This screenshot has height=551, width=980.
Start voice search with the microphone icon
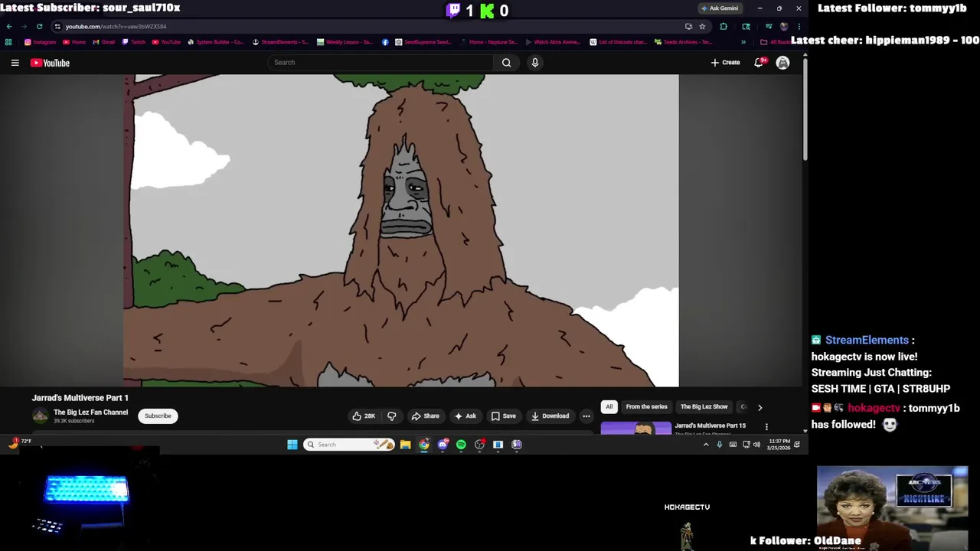(x=535, y=63)
